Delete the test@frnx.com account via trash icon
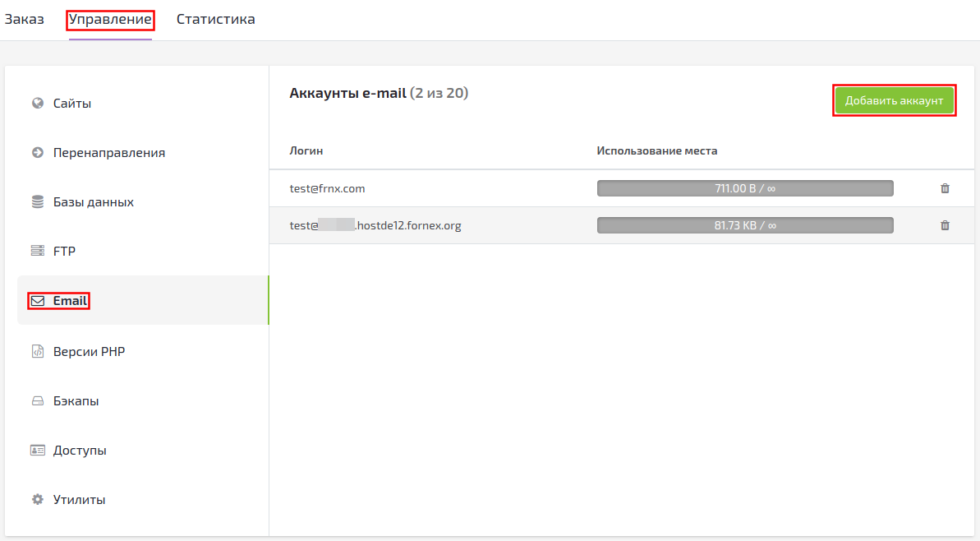Viewport: 980px width, 541px height. 945,188
